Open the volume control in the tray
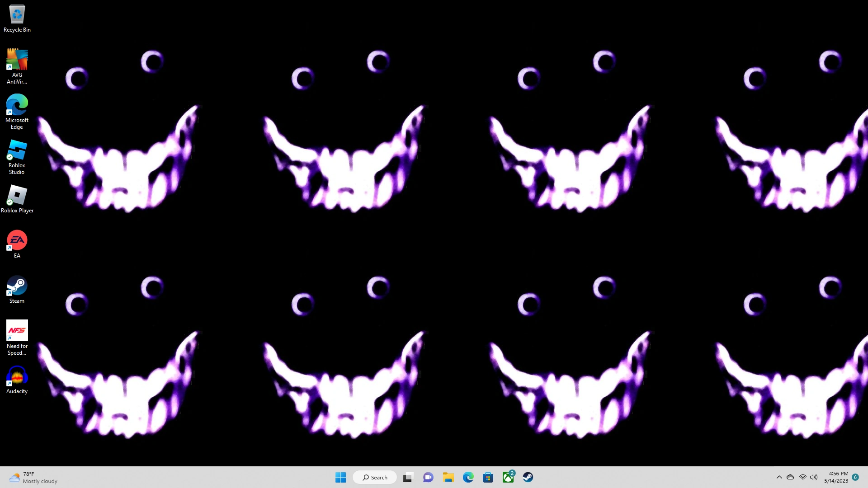The width and height of the screenshot is (868, 488). (x=814, y=477)
